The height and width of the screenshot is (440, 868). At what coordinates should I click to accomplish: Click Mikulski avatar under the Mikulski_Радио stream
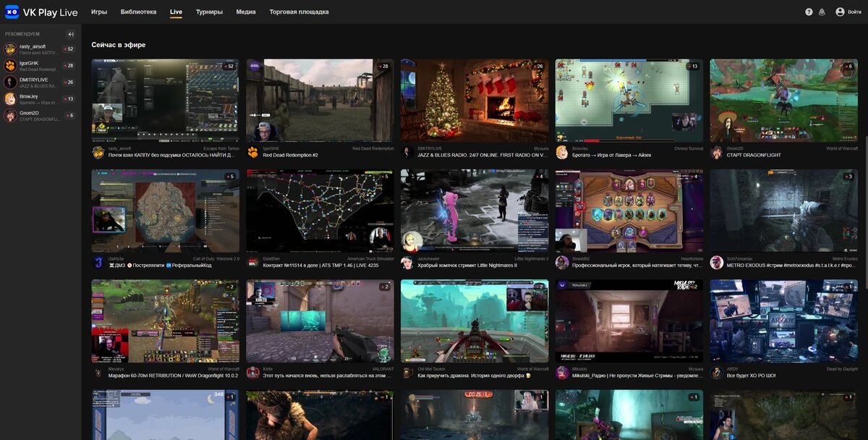562,373
